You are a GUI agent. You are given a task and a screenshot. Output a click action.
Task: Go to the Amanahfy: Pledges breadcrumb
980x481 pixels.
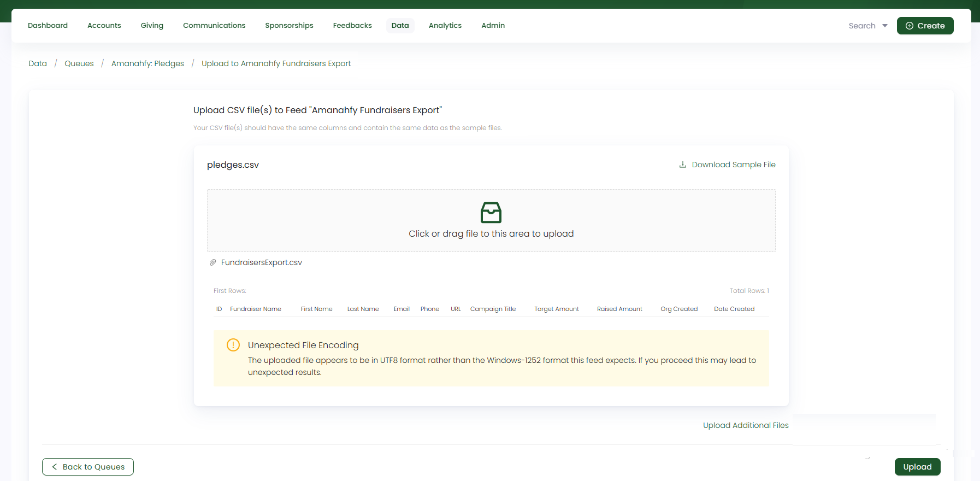pos(147,63)
